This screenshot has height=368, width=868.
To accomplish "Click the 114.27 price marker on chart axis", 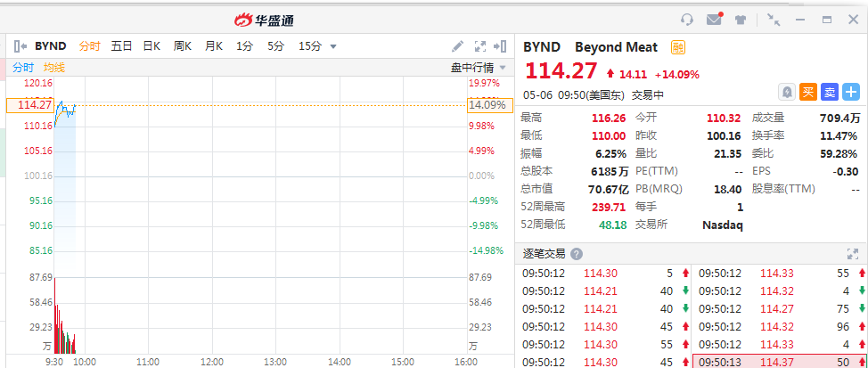I will click(30, 104).
